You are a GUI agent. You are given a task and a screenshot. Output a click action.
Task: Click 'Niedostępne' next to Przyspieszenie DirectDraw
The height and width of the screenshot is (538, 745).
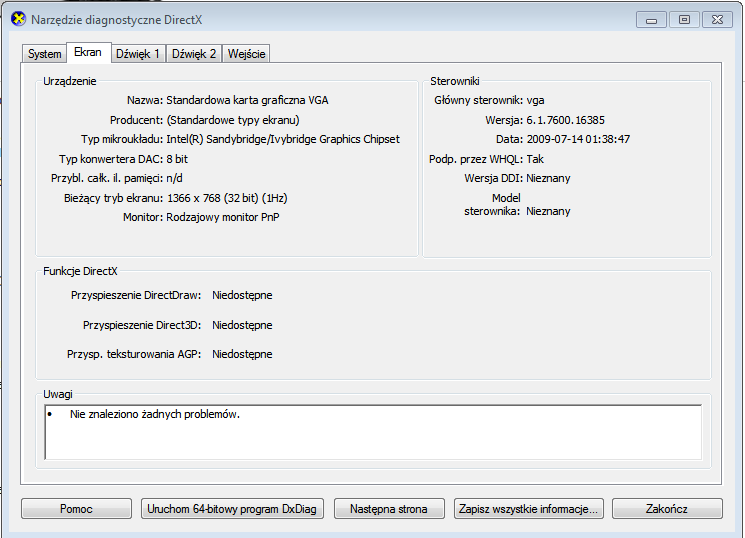[242, 295]
